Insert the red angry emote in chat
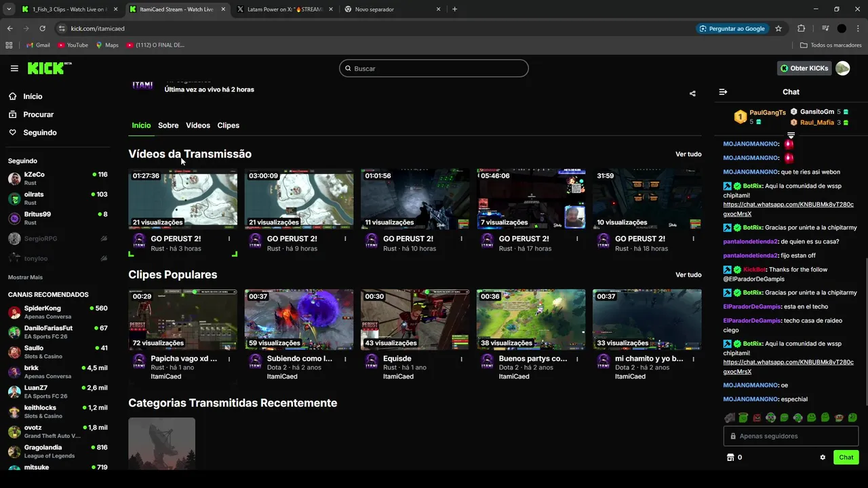 click(757, 418)
